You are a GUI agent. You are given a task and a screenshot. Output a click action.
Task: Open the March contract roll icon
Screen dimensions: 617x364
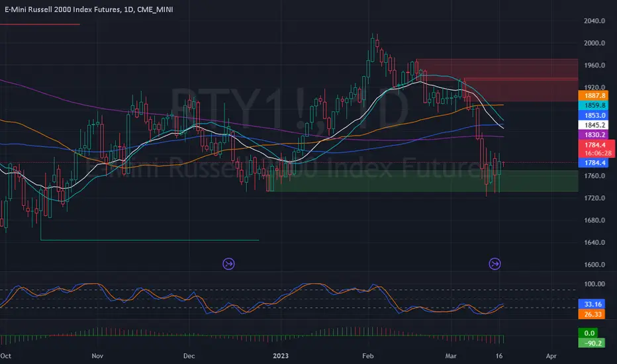(x=495, y=263)
